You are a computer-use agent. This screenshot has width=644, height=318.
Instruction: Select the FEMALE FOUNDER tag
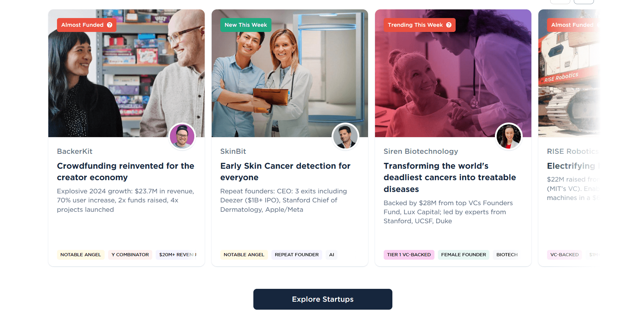point(463,255)
